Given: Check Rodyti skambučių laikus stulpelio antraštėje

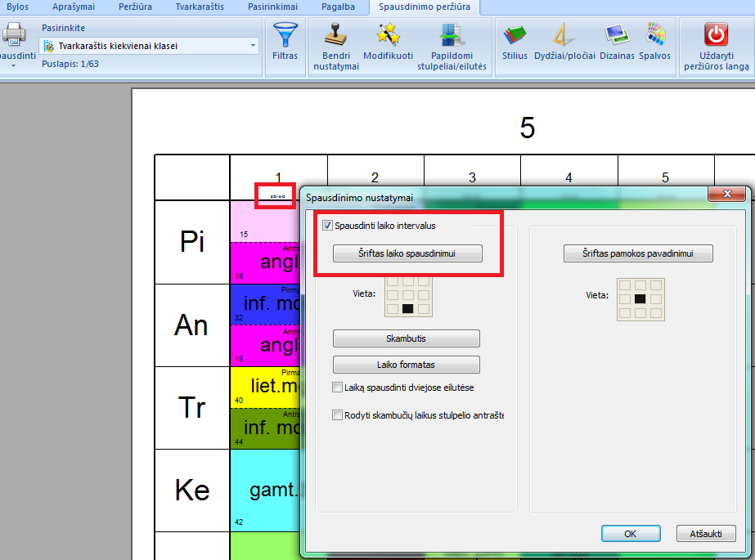Looking at the screenshot, I should coord(337,415).
